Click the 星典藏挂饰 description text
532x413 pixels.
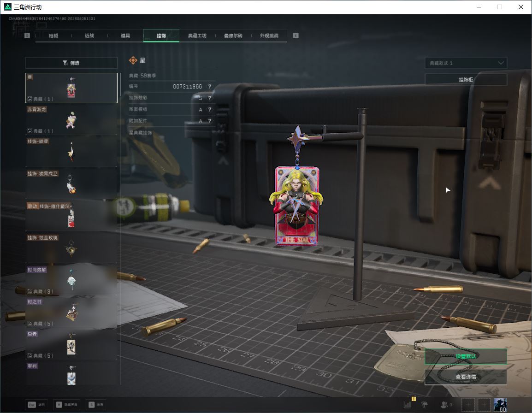[x=140, y=133]
